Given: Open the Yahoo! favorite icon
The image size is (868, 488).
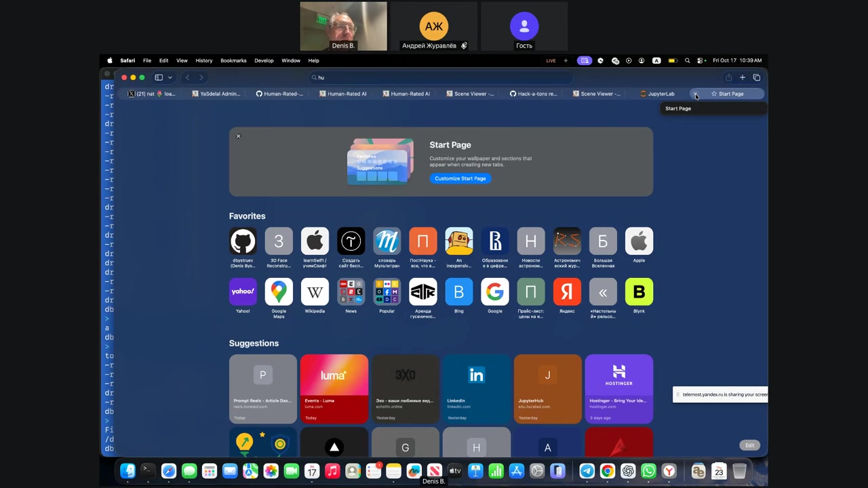Looking at the screenshot, I should click(x=243, y=292).
